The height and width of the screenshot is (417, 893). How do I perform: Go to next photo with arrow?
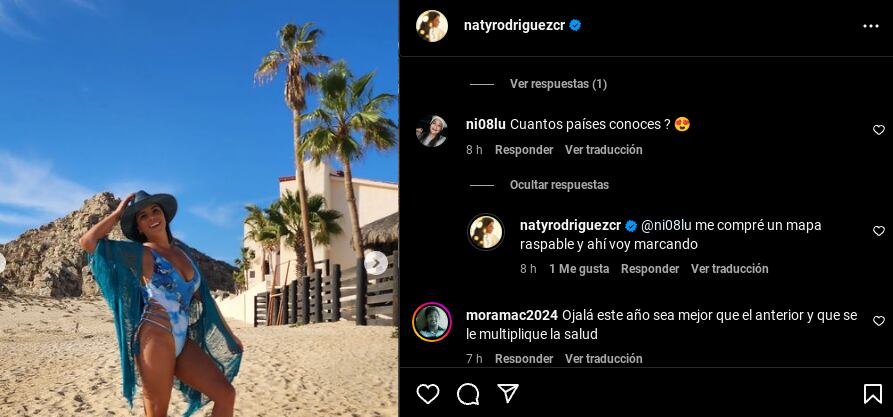376,263
